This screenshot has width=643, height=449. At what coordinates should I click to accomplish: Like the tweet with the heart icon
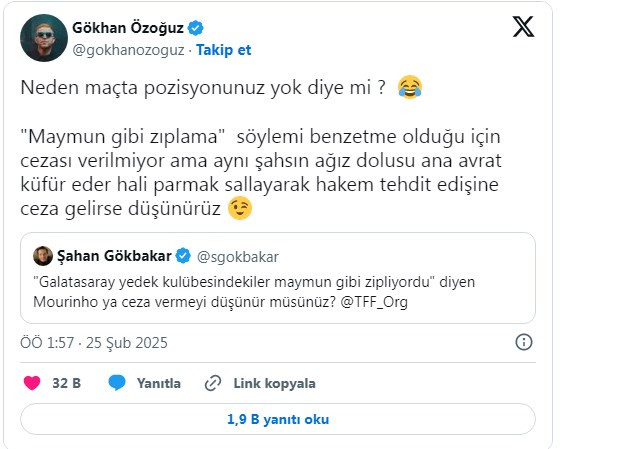coord(31,382)
